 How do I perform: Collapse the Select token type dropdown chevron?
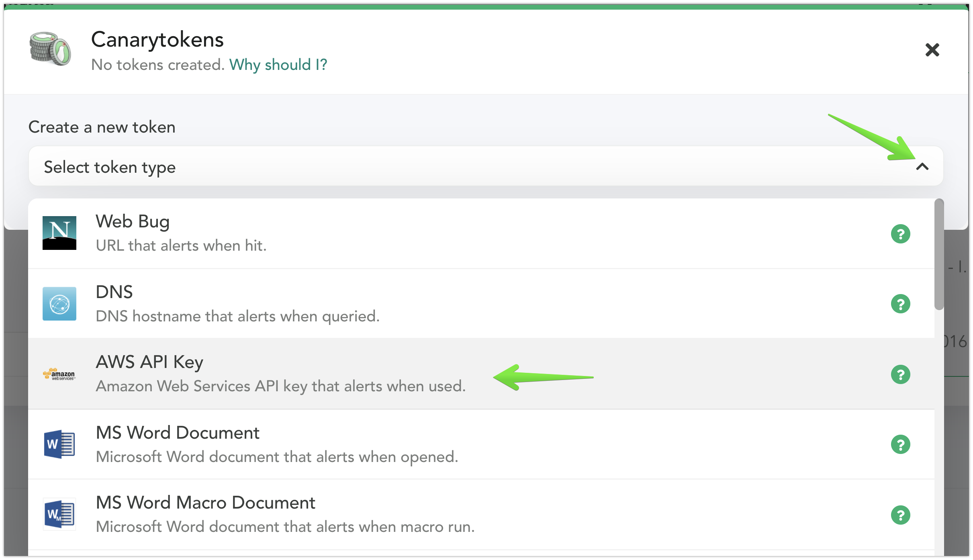tap(922, 166)
